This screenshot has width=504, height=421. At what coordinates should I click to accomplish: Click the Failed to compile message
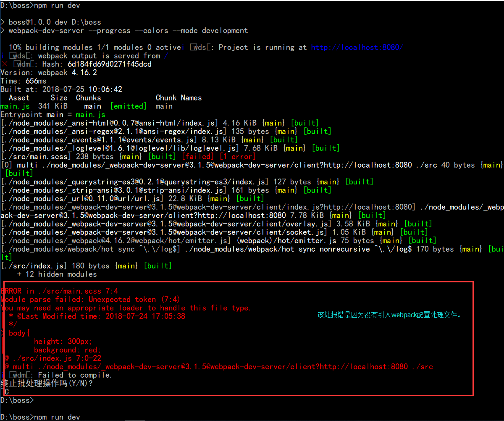[x=75, y=375]
